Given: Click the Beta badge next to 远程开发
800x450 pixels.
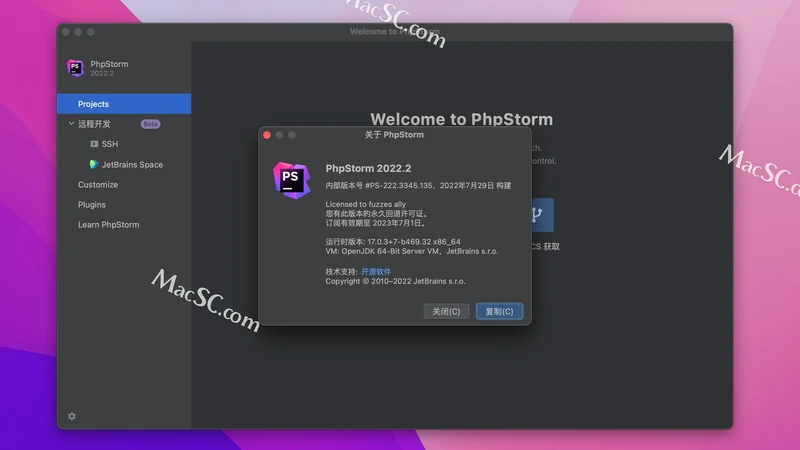Looking at the screenshot, I should point(150,124).
